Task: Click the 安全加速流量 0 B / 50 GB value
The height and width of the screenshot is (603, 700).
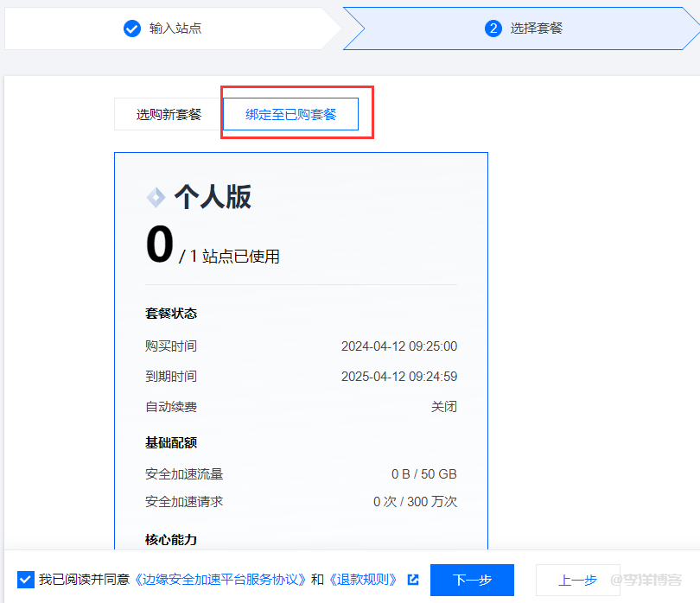Action: [423, 474]
